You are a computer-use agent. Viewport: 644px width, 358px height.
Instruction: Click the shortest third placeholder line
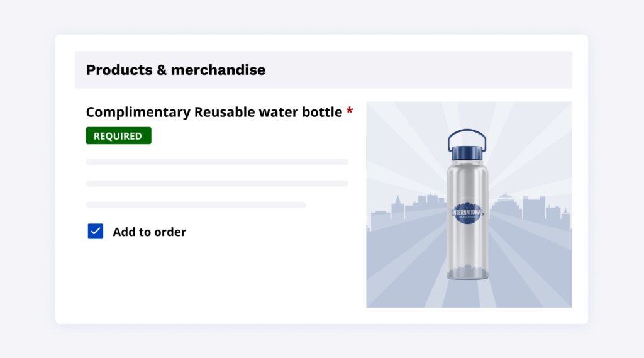pyautogui.click(x=196, y=205)
